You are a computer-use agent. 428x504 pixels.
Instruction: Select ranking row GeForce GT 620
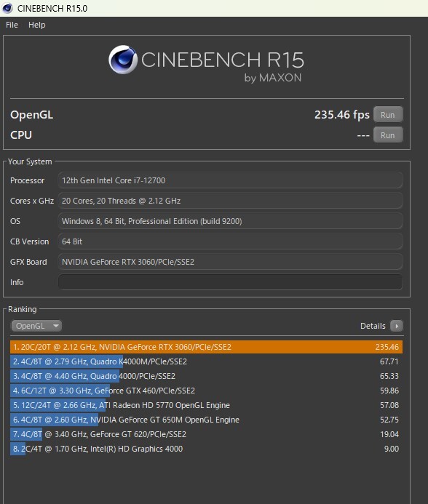point(206,434)
